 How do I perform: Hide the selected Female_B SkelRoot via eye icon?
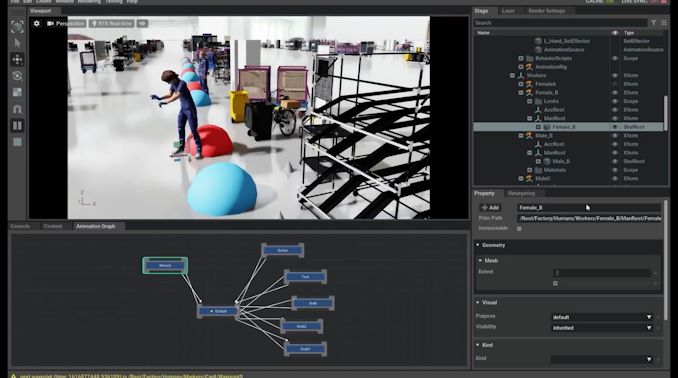pyautogui.click(x=615, y=127)
